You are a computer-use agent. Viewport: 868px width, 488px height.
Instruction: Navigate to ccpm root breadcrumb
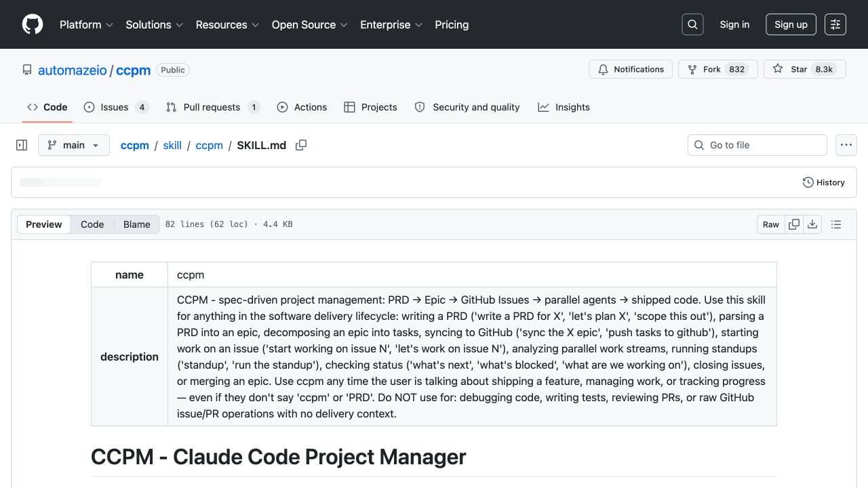coord(135,145)
